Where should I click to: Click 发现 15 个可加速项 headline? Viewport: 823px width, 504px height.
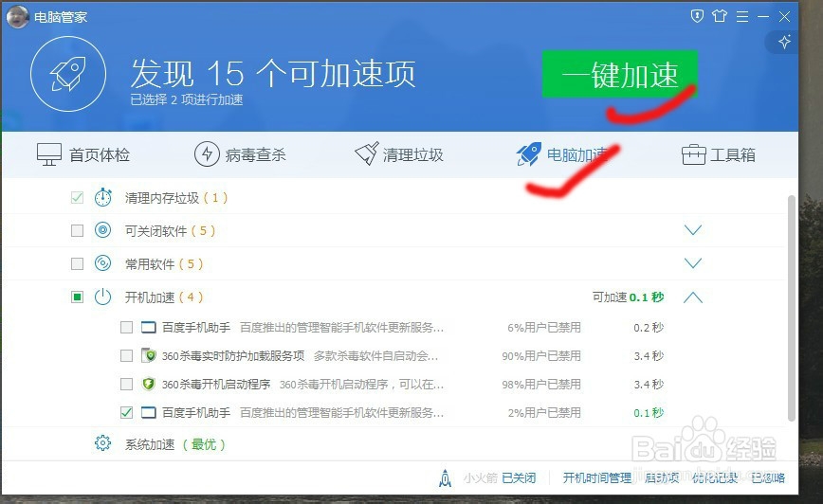[x=273, y=73]
